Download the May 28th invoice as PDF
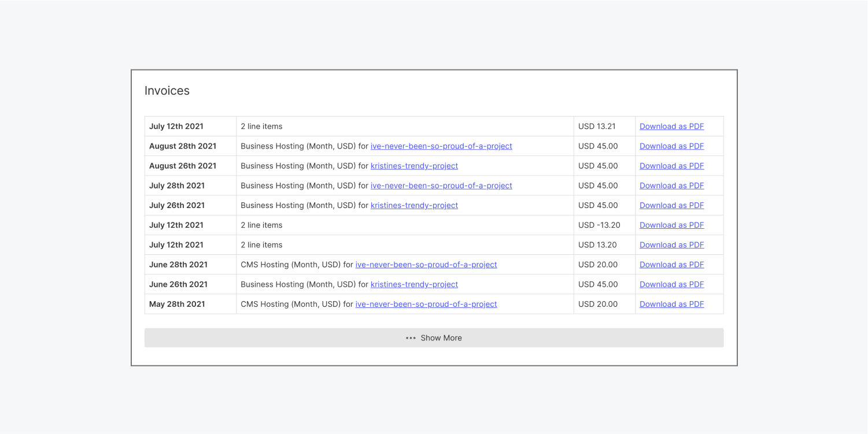This screenshot has height=434, width=868. coord(671,303)
